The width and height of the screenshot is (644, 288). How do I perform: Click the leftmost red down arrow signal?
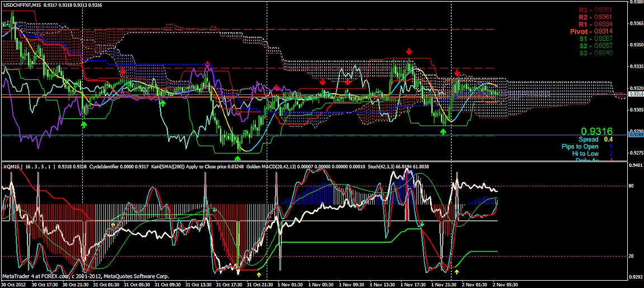[123, 72]
